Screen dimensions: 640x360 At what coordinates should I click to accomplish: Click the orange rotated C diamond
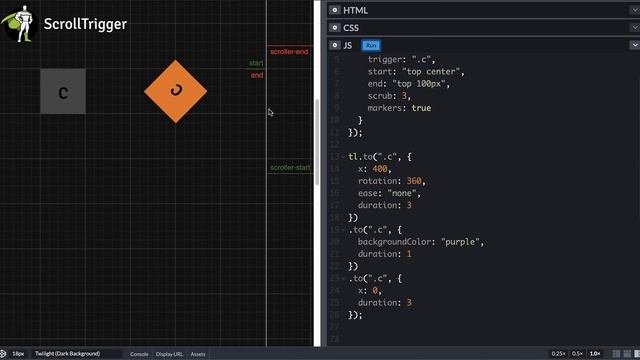176,91
